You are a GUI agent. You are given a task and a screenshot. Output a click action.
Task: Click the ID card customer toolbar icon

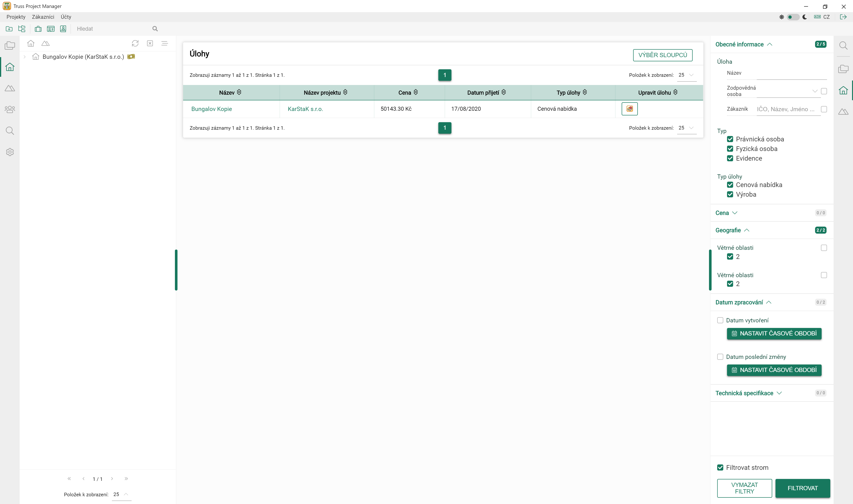tap(51, 29)
